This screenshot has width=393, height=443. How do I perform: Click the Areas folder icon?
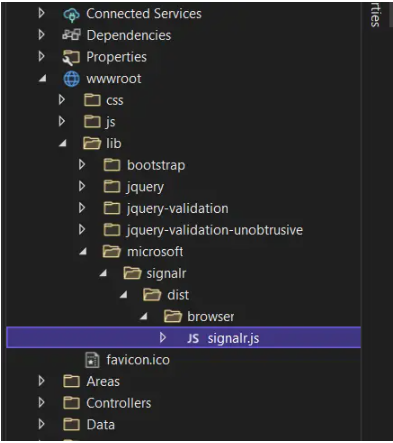(x=72, y=381)
